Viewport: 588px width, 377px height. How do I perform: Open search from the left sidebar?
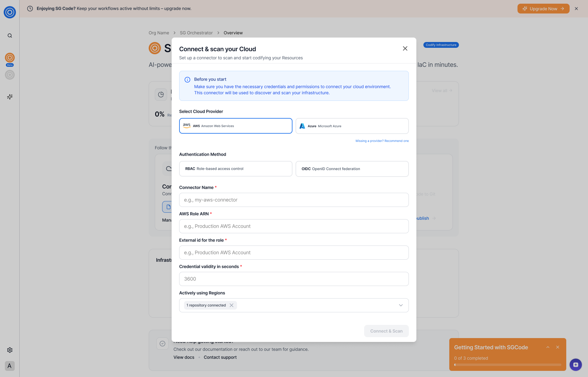click(x=9, y=36)
